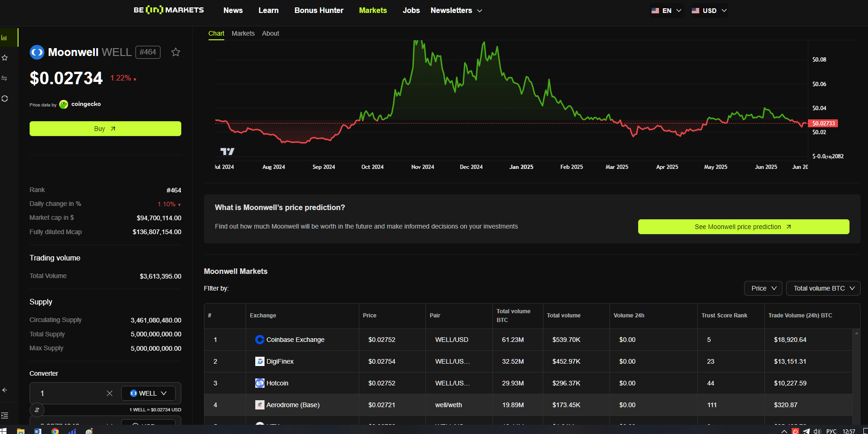
Task: Open the WELL token selector in Converter
Action: (148, 393)
